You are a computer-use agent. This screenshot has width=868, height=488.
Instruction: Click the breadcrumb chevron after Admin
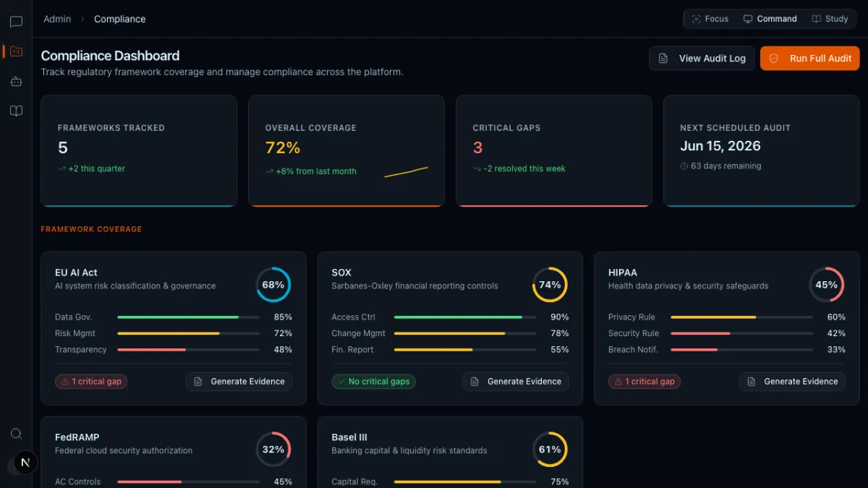[82, 20]
